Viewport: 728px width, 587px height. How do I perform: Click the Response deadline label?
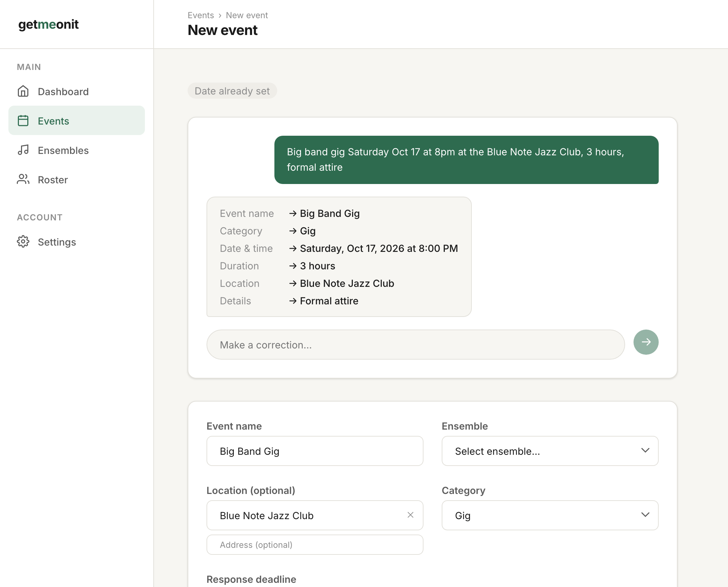251,579
